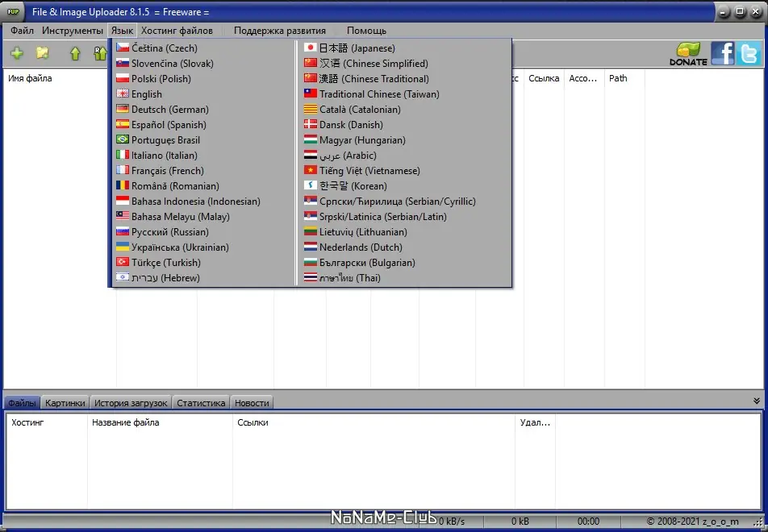
Task: Click the Czech flag icon
Action: (123, 48)
